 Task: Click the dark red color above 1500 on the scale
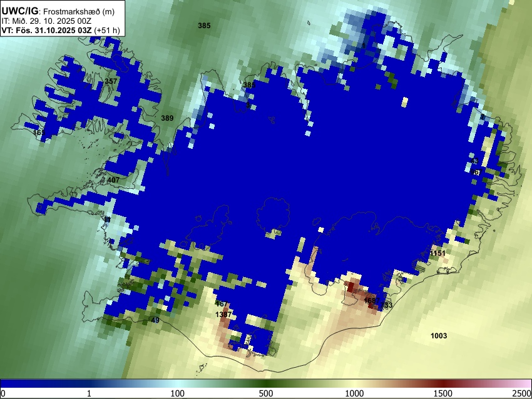click(x=443, y=383)
